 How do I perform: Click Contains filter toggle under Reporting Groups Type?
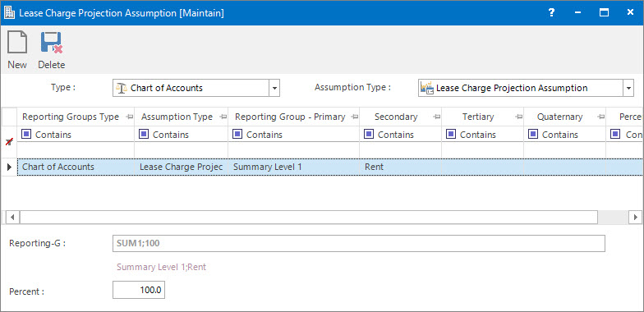(26, 135)
